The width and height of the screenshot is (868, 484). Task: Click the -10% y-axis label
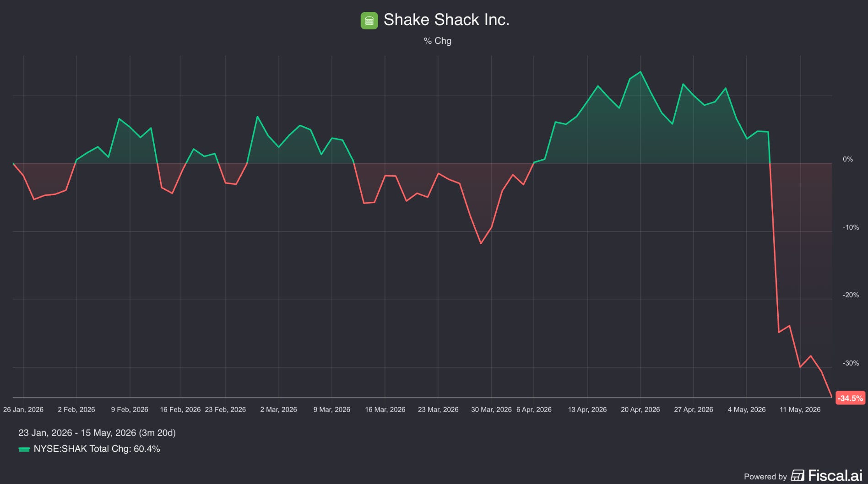coord(851,227)
